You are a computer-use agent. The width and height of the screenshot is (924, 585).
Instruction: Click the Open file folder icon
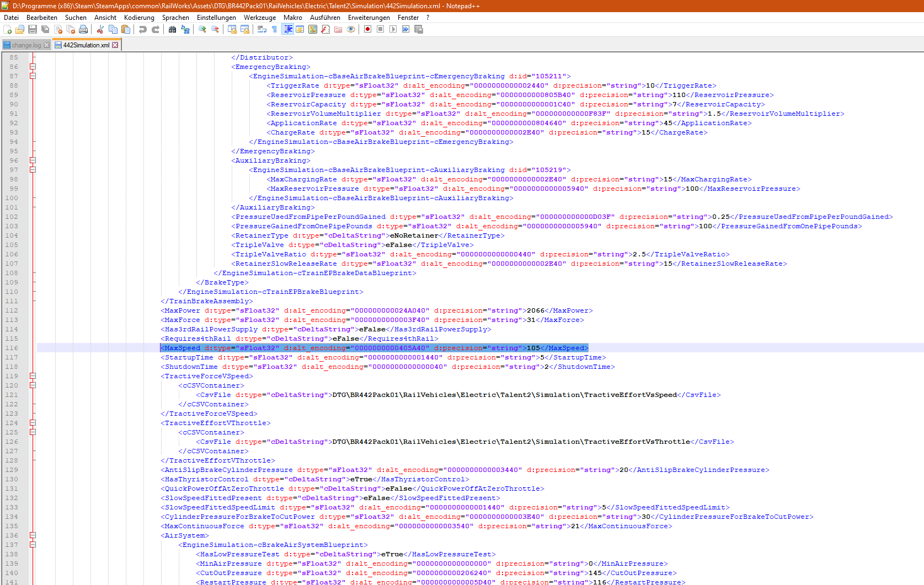coord(20,29)
